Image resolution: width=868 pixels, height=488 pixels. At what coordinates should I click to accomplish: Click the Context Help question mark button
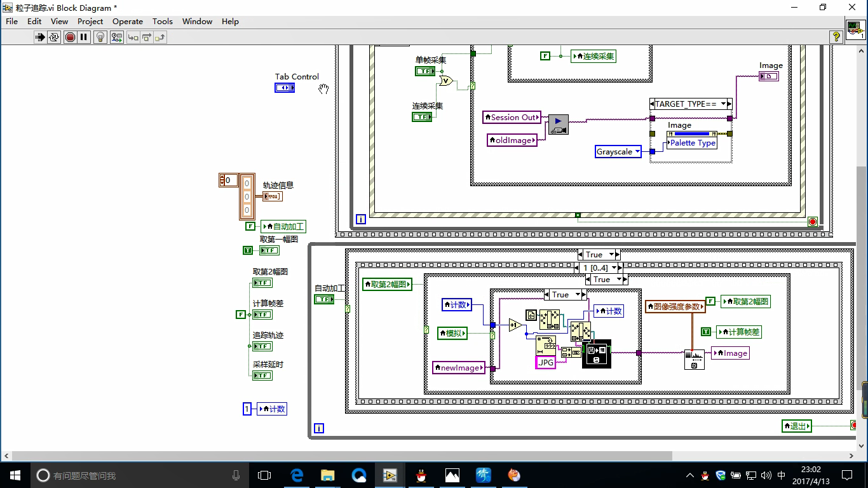point(837,36)
